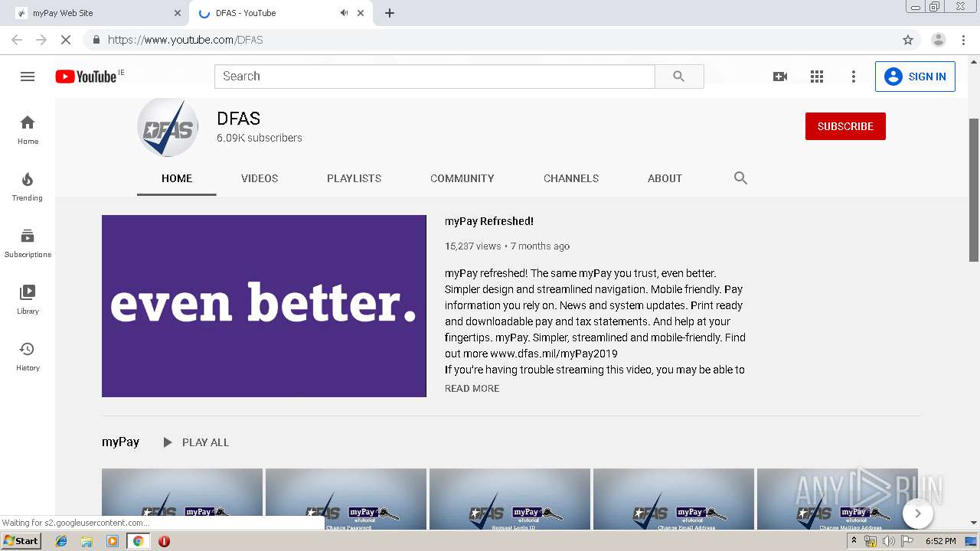Bookmark this page with the star
The image size is (980, 551).
click(908, 40)
